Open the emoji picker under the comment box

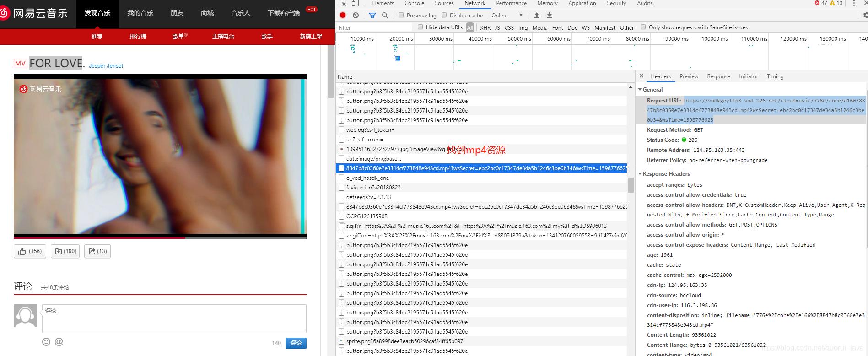click(46, 342)
